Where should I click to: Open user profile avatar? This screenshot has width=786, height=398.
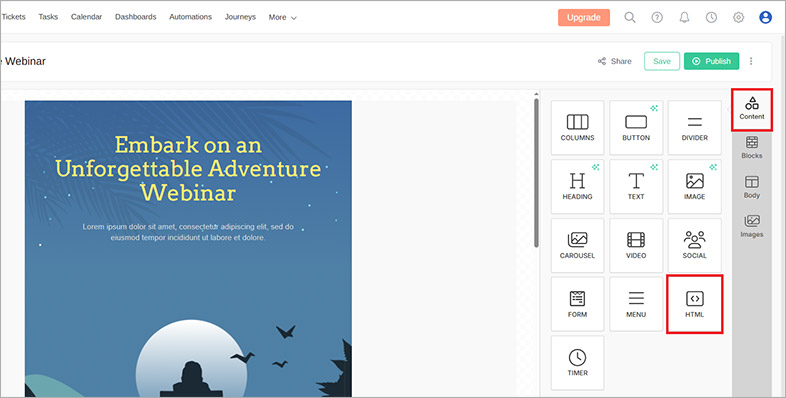(x=765, y=18)
